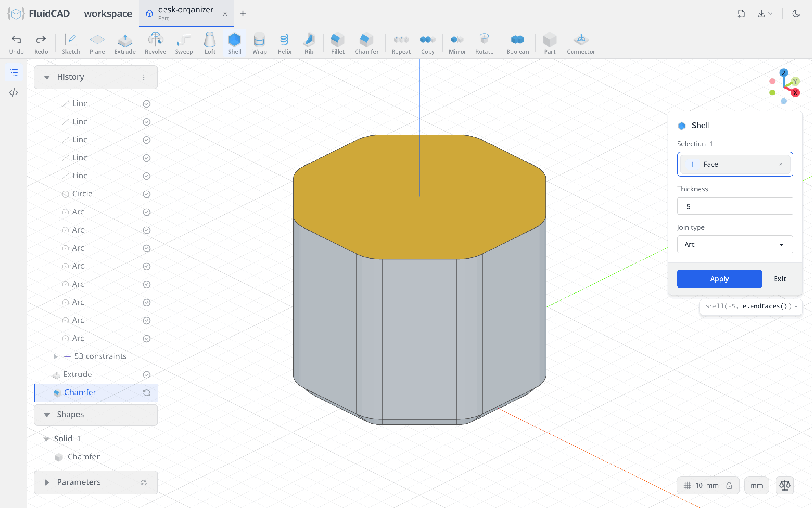The height and width of the screenshot is (508, 812).
Task: Choose the Extrude tool
Action: point(125,43)
